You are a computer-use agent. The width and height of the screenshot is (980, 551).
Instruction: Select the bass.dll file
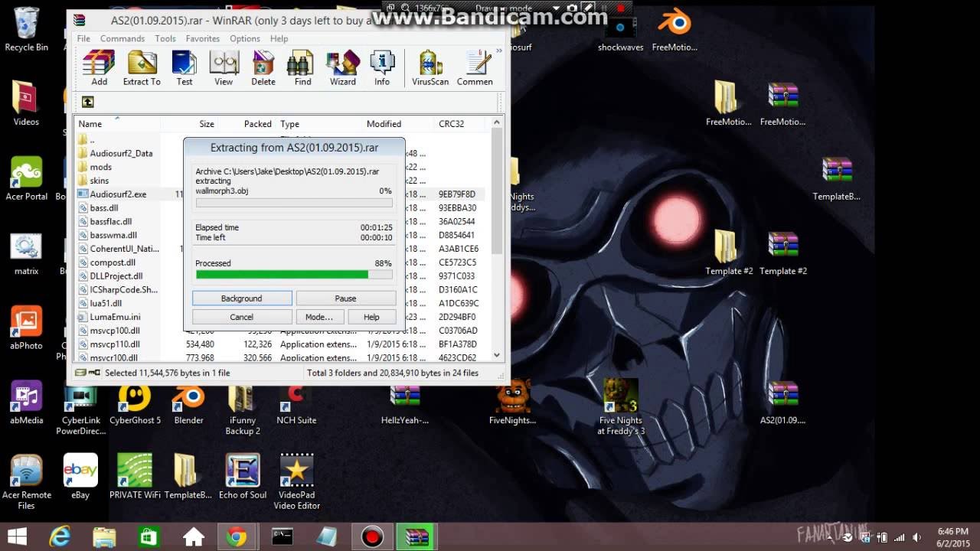(98, 208)
